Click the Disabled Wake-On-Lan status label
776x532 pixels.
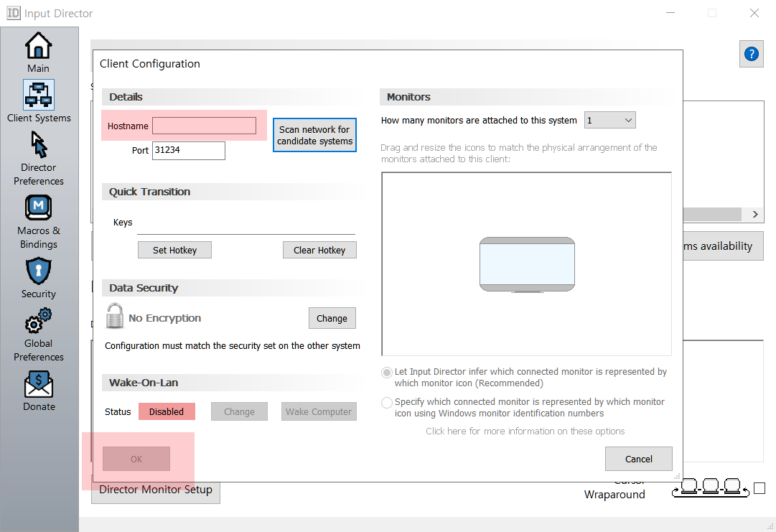167,411
